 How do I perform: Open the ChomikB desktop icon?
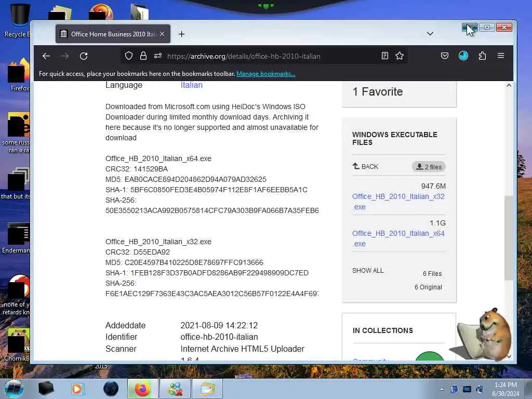click(17, 344)
